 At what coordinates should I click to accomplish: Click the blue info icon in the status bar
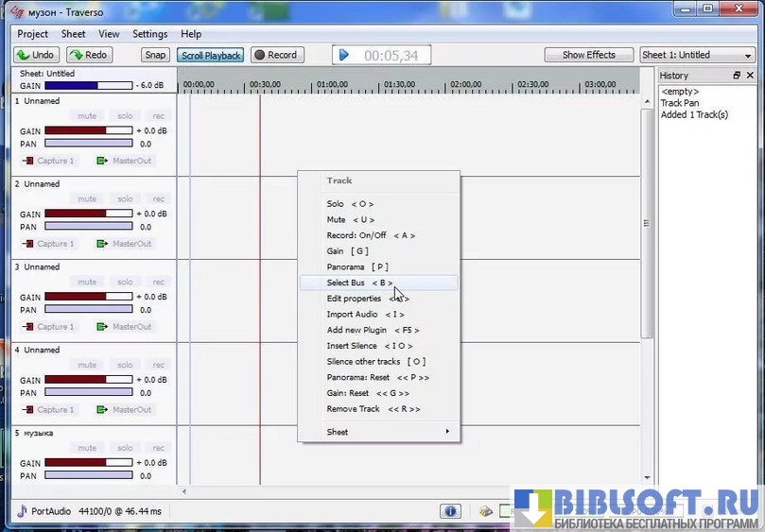click(x=450, y=511)
